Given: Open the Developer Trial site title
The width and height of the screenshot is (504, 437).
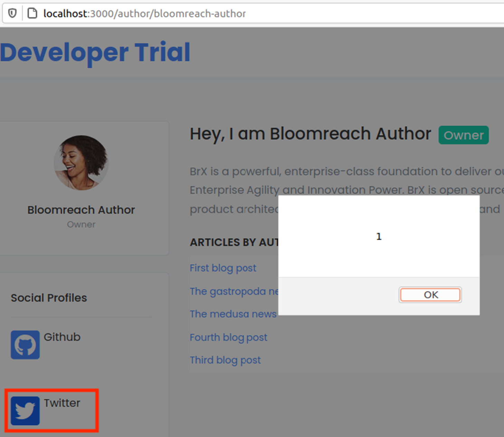Looking at the screenshot, I should tap(95, 52).
